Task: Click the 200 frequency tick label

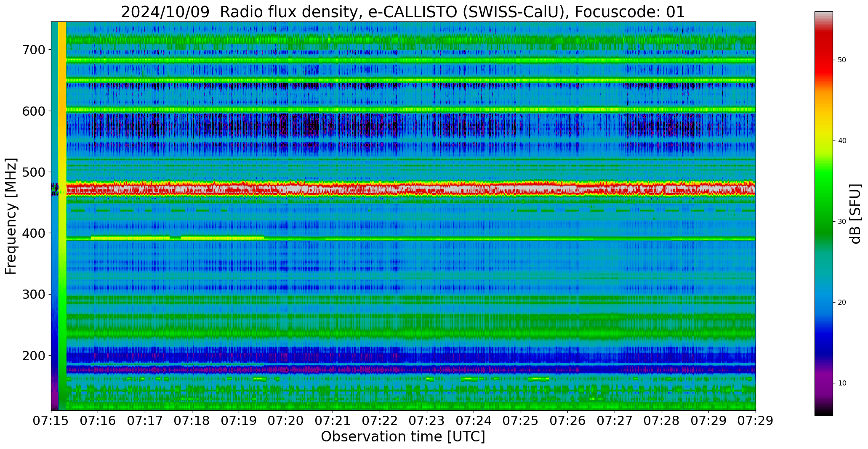Action: tap(34, 356)
